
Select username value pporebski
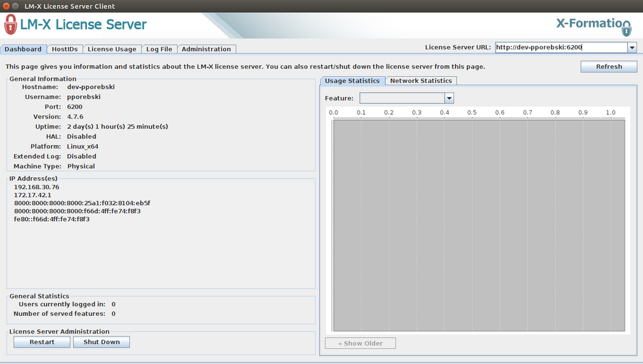click(x=84, y=97)
